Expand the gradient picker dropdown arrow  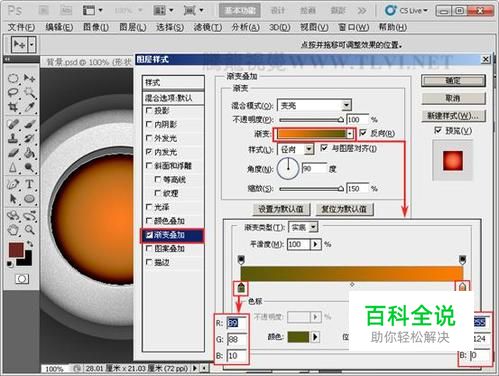point(349,134)
